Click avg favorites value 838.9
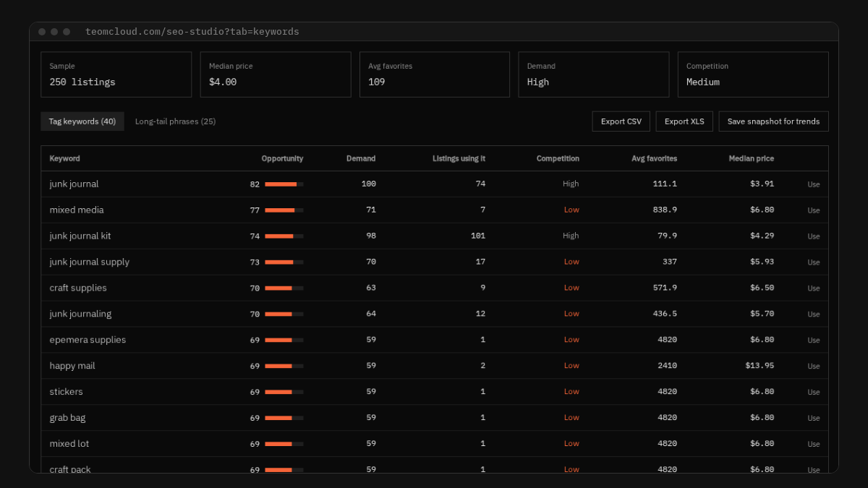 click(x=664, y=210)
